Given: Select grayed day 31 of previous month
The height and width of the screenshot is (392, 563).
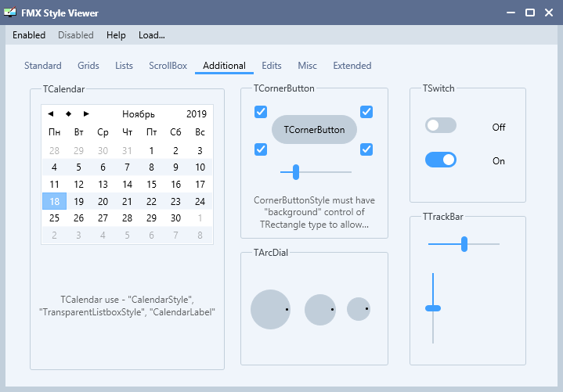Looking at the screenshot, I should 127,151.
